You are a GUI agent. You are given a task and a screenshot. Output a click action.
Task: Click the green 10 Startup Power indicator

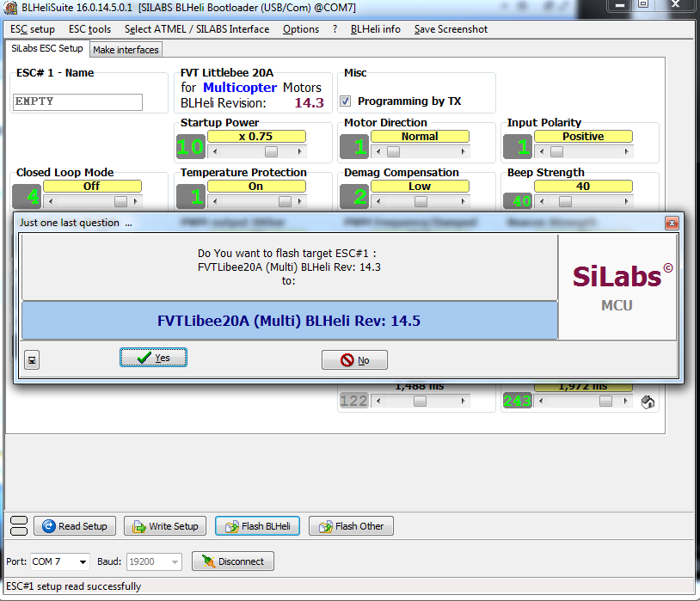point(191,146)
